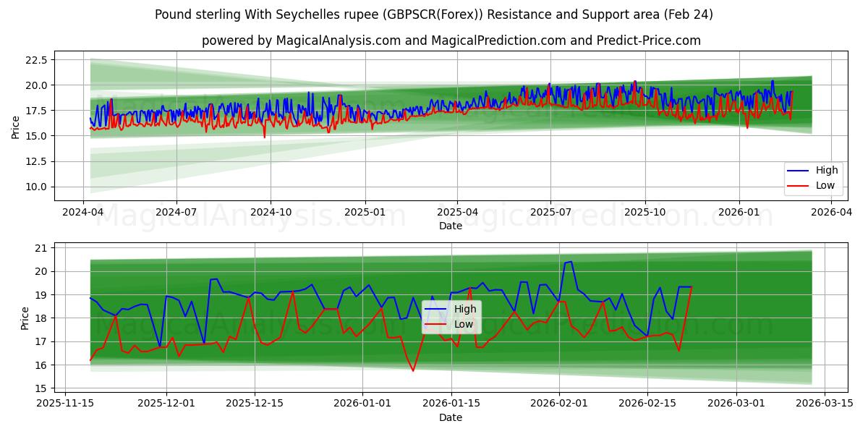Toggle the Low entry in top chart legend
Viewport: 868px width, 434px height.
coord(825,184)
